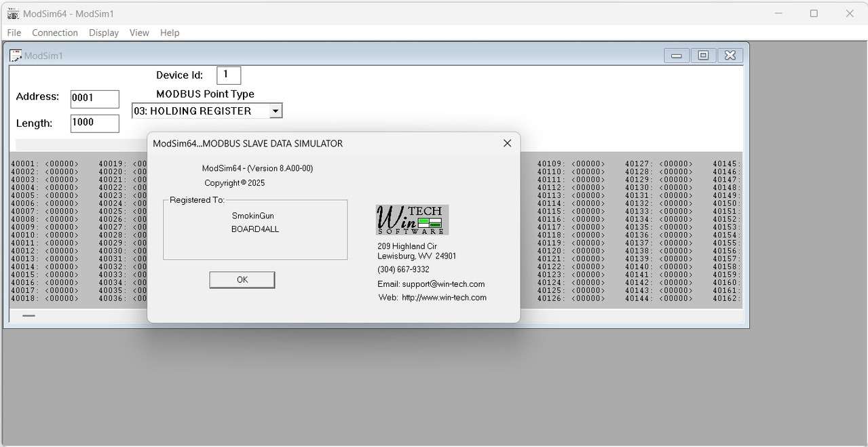Click the win-tech.com web address
The width and height of the screenshot is (868, 447).
point(444,297)
